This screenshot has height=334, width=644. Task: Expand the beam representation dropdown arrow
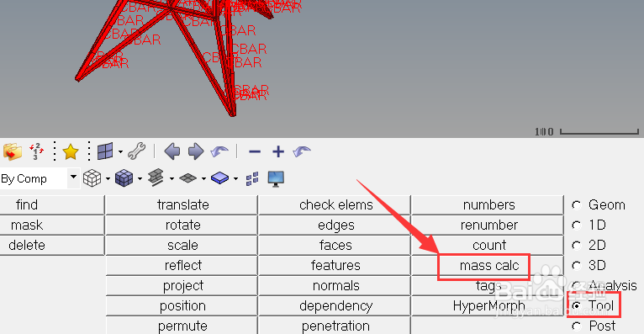coord(172,178)
